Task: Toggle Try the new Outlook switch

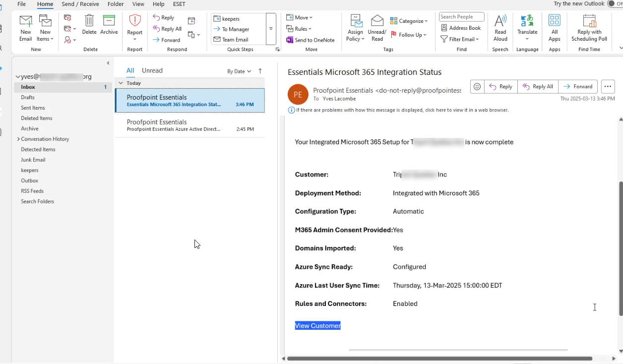Action: [615, 4]
